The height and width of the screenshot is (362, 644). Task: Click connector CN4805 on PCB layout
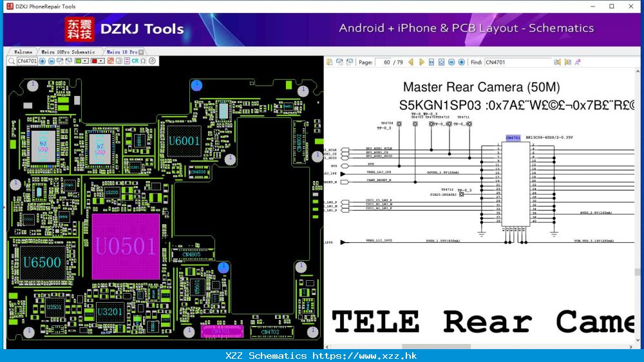[192, 254]
